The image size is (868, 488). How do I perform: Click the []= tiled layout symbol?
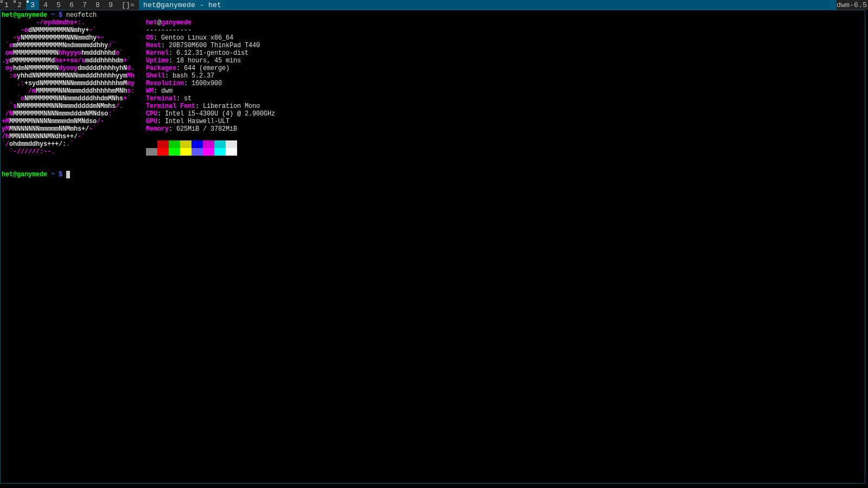pyautogui.click(x=128, y=5)
